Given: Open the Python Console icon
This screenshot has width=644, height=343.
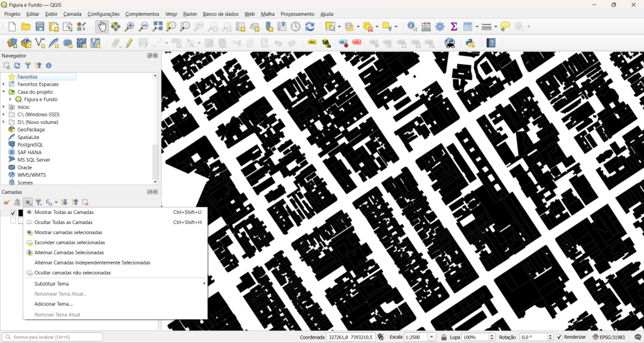Looking at the screenshot, I should tap(470, 43).
